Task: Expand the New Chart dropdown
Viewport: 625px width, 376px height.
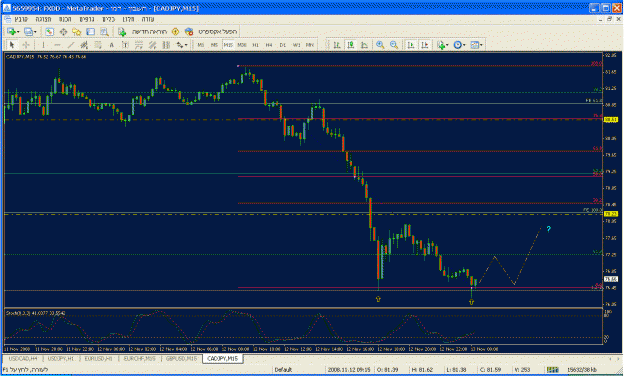Action: [19, 32]
